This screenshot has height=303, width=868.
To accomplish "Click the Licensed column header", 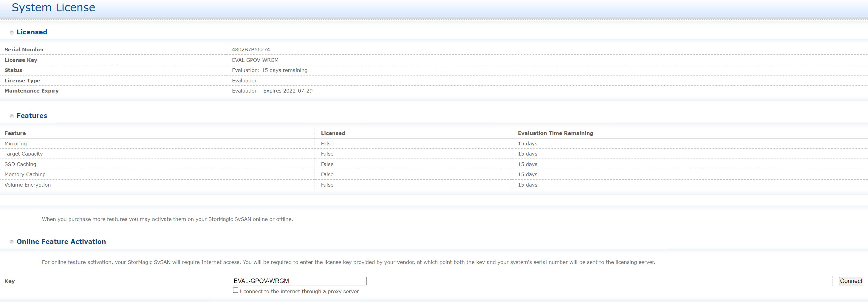I will [333, 133].
